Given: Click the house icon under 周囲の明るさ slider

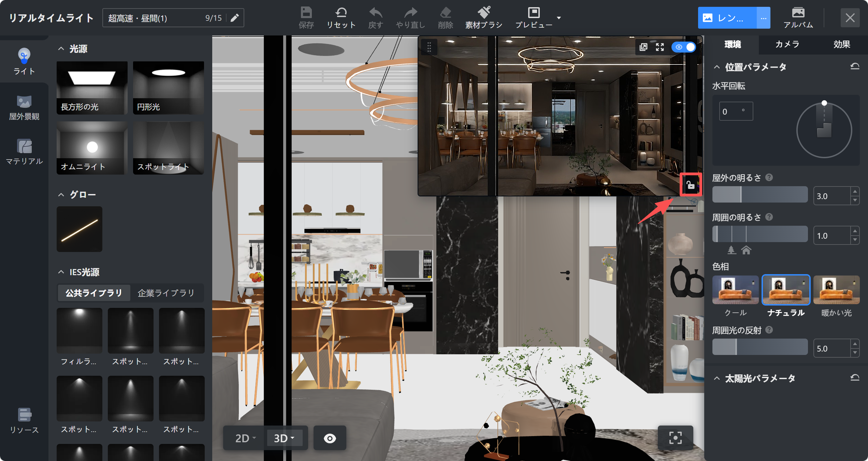Looking at the screenshot, I should pos(746,250).
